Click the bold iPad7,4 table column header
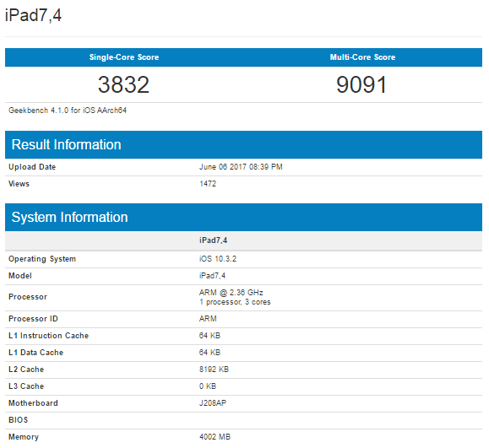 (214, 240)
